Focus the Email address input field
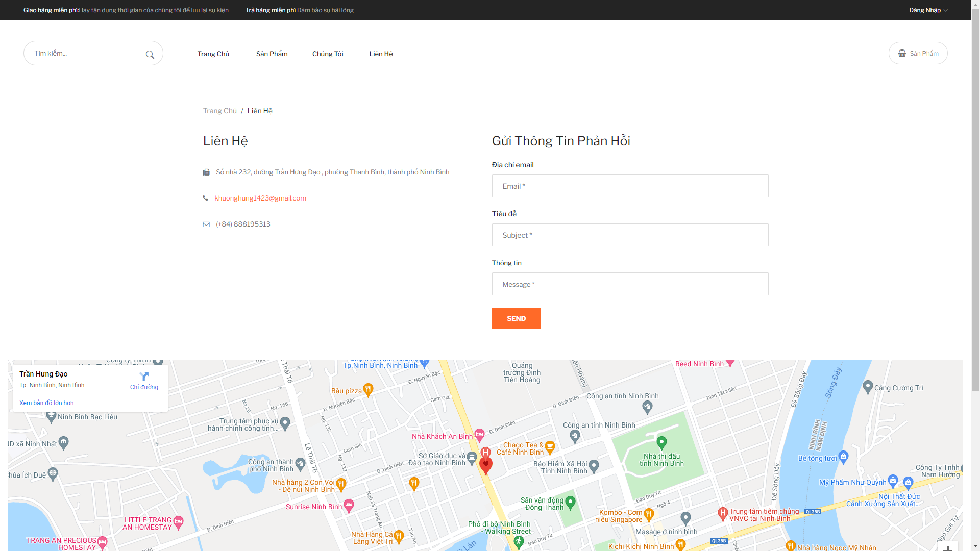The height and width of the screenshot is (551, 980). pyautogui.click(x=630, y=186)
